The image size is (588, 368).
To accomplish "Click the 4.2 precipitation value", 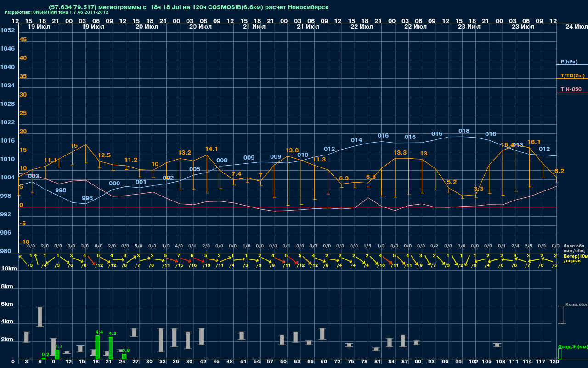I will coord(113,333).
